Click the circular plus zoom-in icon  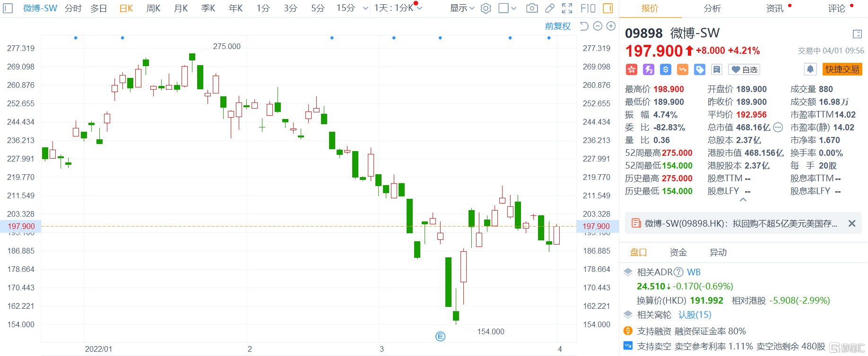[611, 26]
